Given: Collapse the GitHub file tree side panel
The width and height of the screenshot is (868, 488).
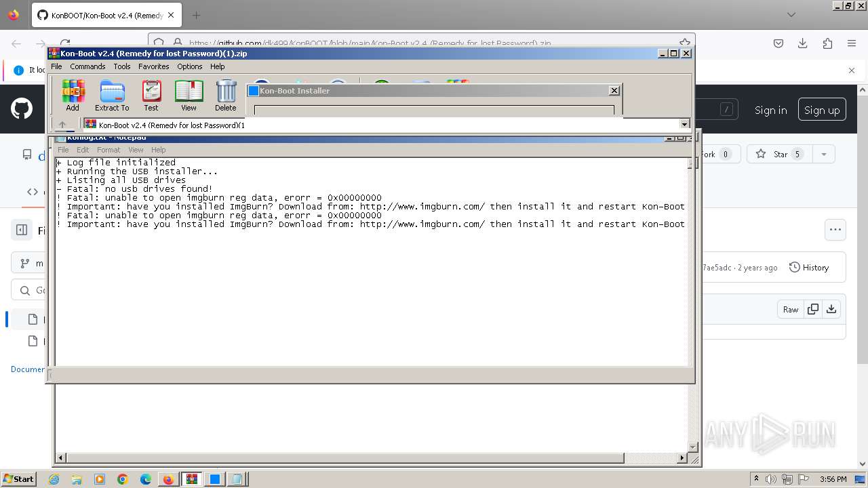Looking at the screenshot, I should point(22,230).
